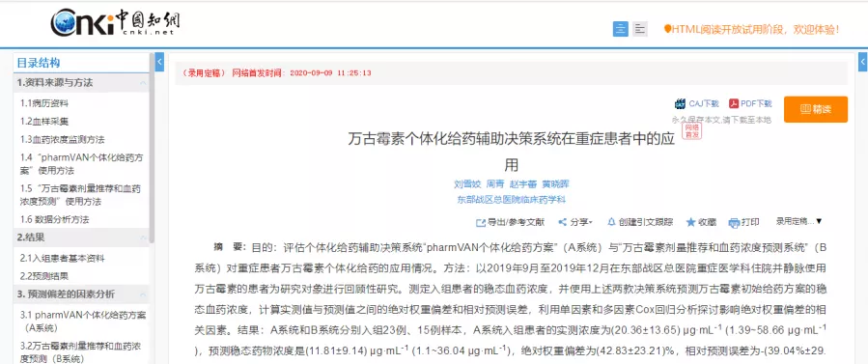Screen dimensions: 868x364
Task: Go to section heading 2.结果
Action: 31,238
